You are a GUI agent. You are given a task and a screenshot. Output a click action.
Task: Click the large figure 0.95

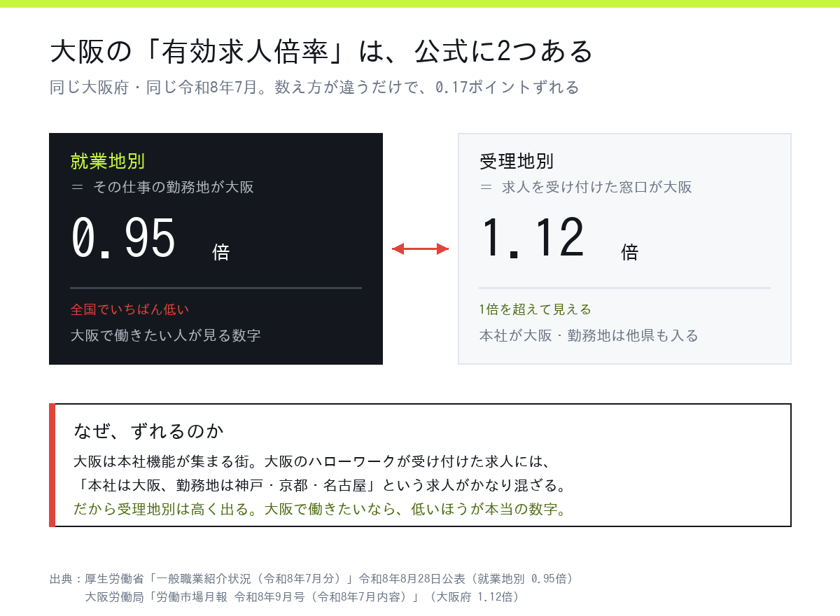(123, 239)
